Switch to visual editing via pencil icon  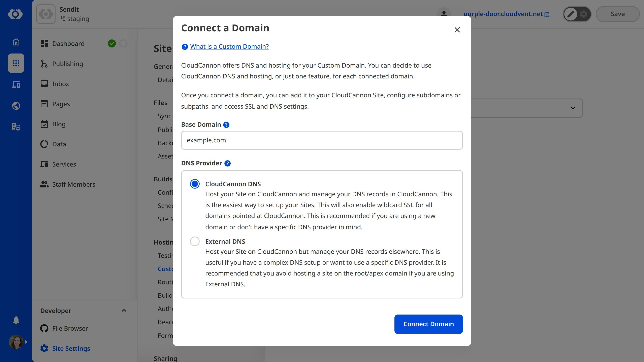point(570,14)
